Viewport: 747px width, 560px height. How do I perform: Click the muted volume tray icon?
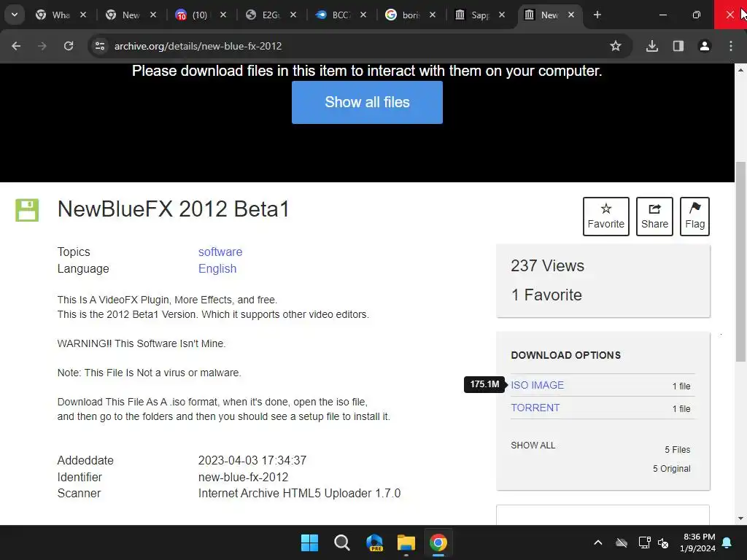(x=662, y=542)
